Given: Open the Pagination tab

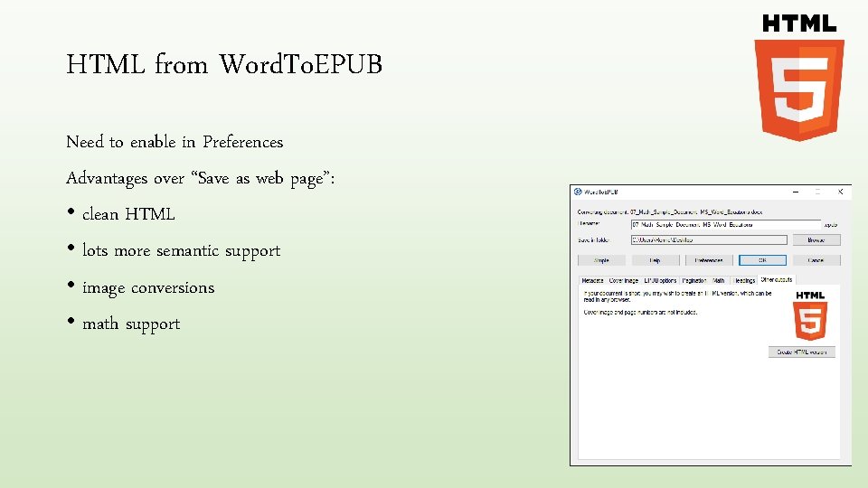Looking at the screenshot, I should click(x=694, y=280).
